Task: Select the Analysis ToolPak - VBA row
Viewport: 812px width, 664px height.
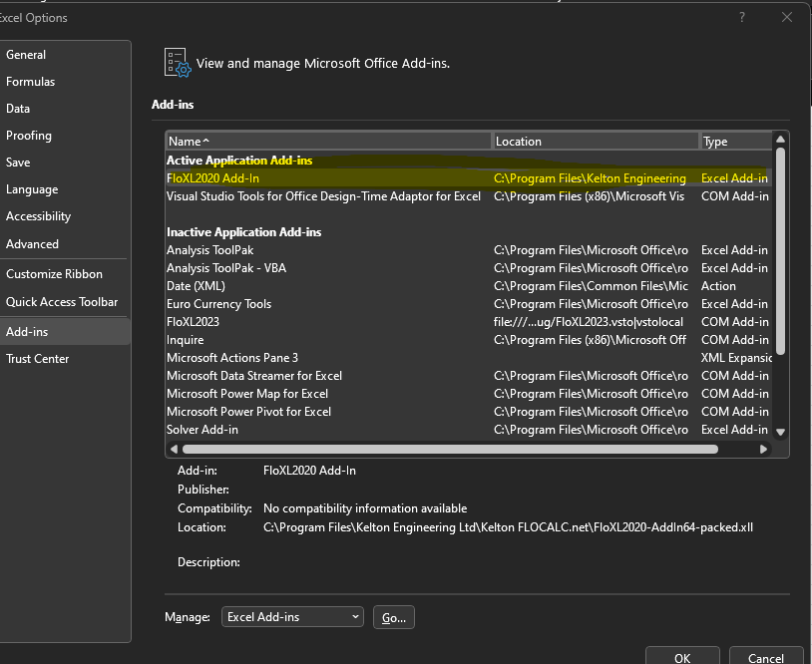Action: tap(468, 268)
